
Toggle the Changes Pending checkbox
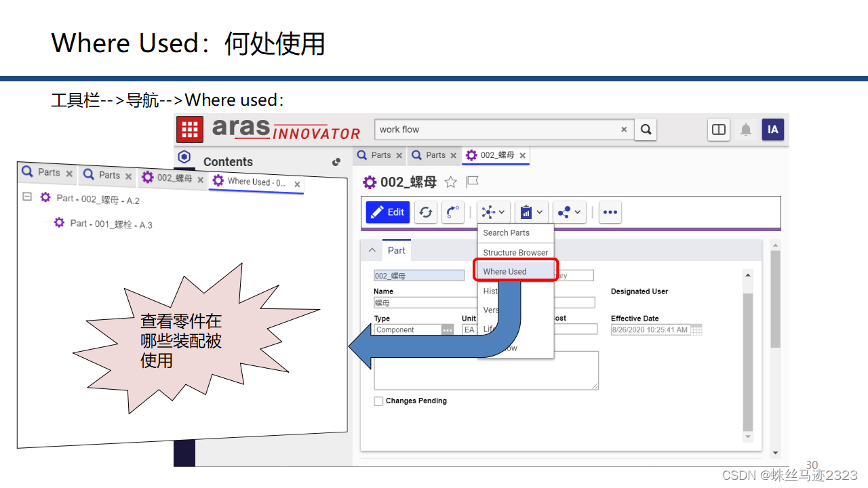[x=378, y=401]
